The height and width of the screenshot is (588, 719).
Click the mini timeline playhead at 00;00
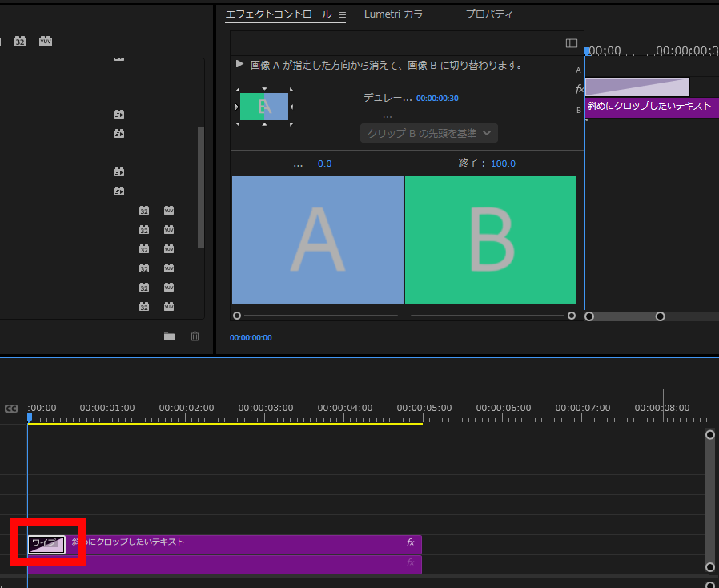tap(588, 51)
